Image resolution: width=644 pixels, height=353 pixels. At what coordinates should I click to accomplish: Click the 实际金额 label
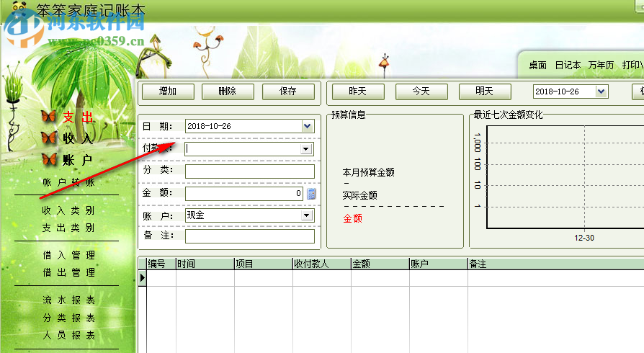(359, 195)
